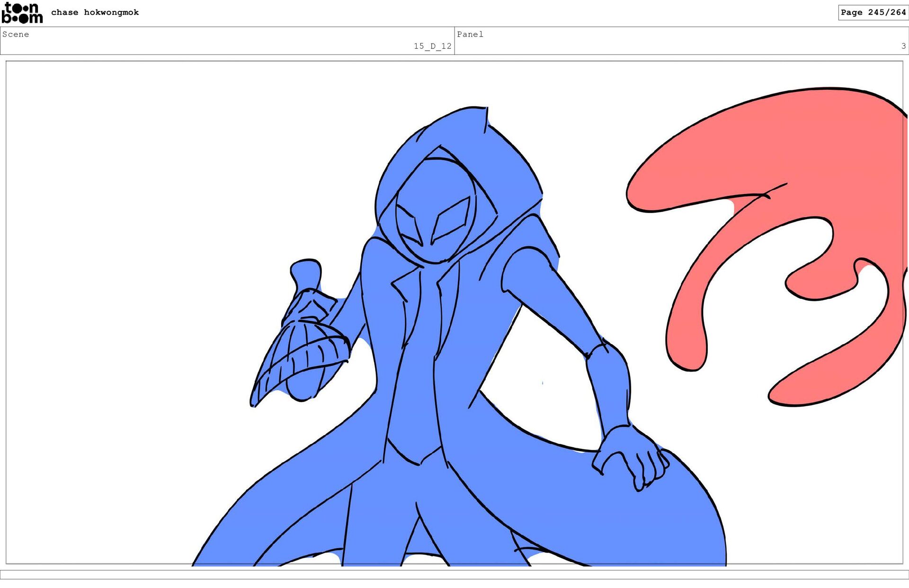Click the Panel header label
This screenshot has width=909, height=588.
[470, 34]
